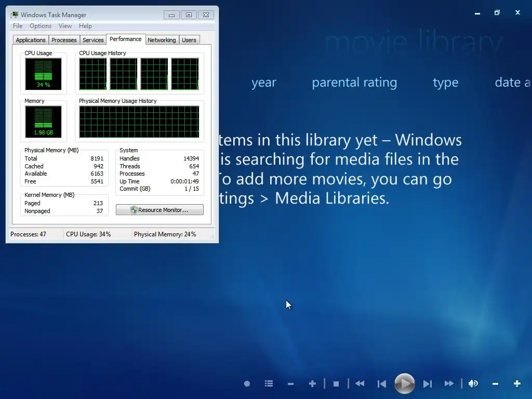Close the Media Center window
Screen dimensions: 532x399
[x=517, y=12]
